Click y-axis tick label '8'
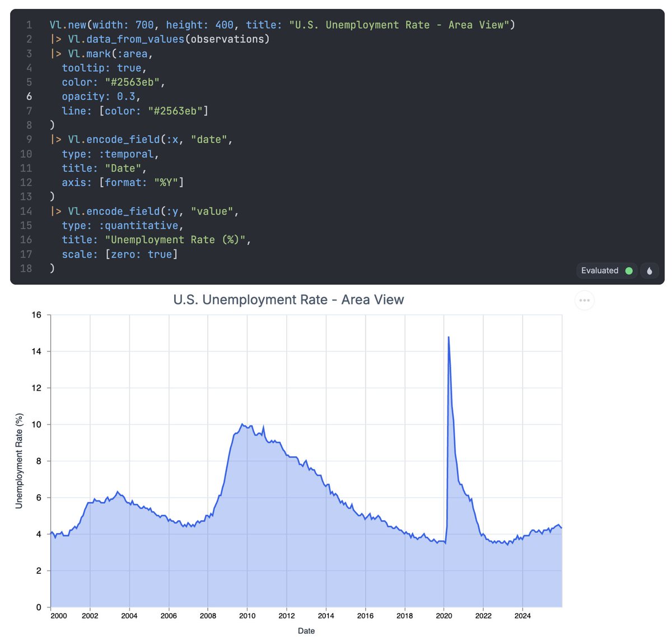Viewport: 672px width, 640px height. (39, 461)
